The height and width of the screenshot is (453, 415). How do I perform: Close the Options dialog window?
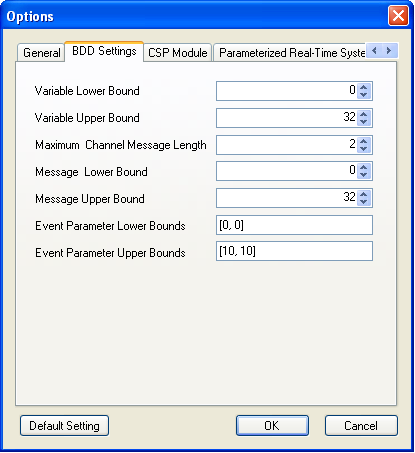pyautogui.click(x=398, y=16)
